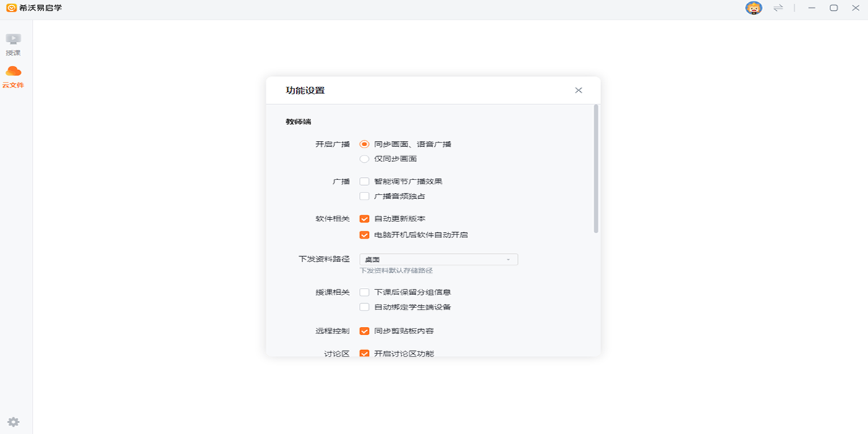Close the application window

(x=855, y=8)
